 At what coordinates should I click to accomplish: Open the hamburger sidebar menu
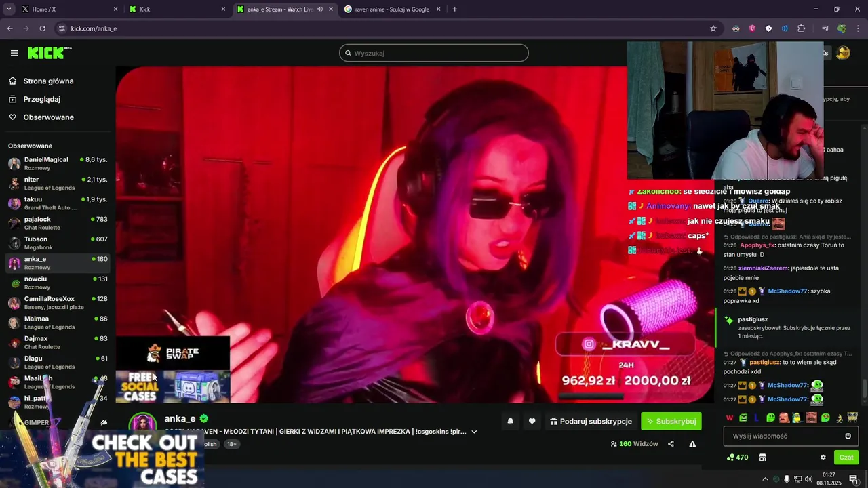point(14,53)
